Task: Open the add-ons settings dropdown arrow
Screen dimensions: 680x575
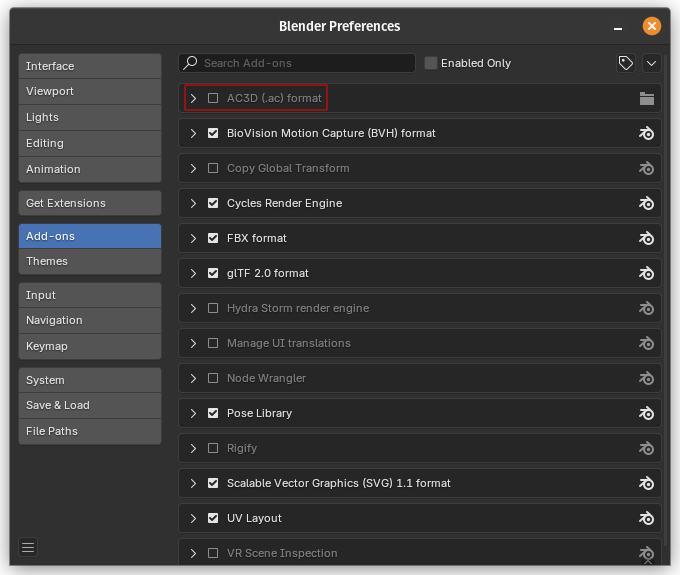Action: click(x=651, y=63)
